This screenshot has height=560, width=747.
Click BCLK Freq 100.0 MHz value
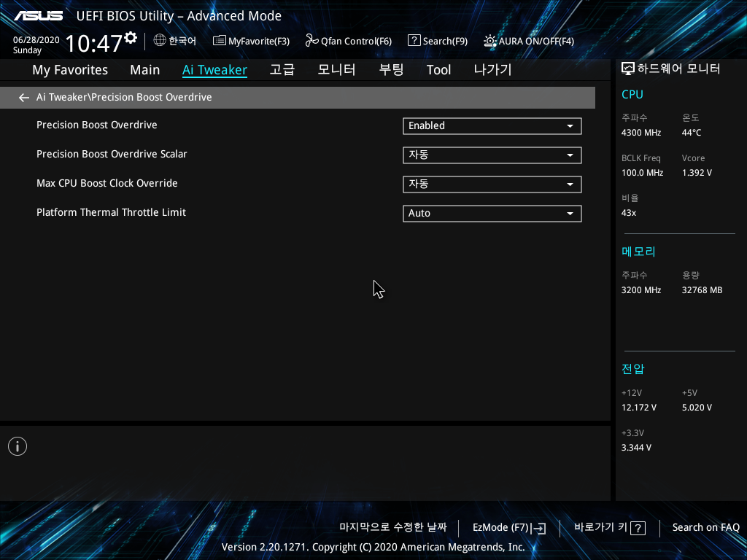pos(642,173)
